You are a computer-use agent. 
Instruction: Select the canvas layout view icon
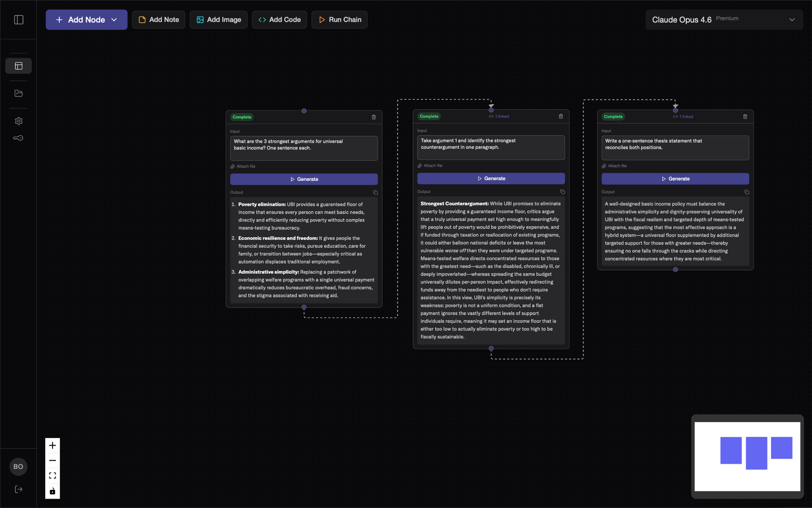coord(18,66)
